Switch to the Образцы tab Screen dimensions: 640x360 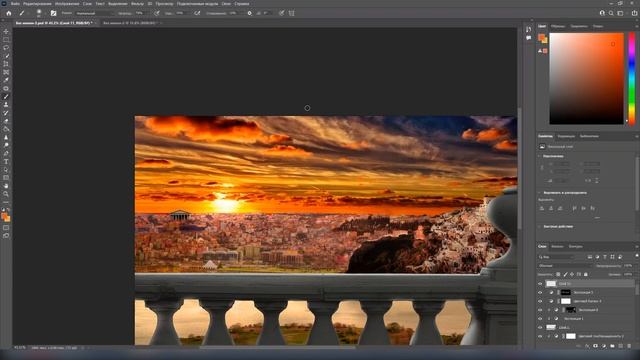558,26
